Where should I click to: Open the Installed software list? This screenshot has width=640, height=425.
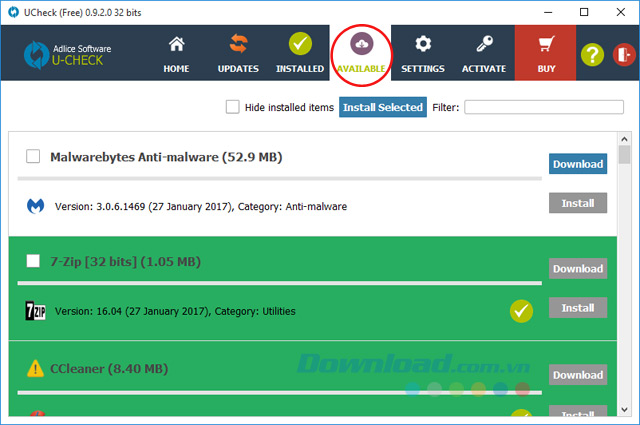300,45
